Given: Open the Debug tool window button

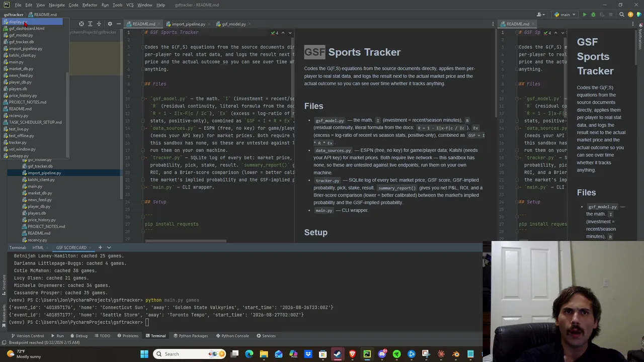Looking at the screenshot, I should 78,336.
